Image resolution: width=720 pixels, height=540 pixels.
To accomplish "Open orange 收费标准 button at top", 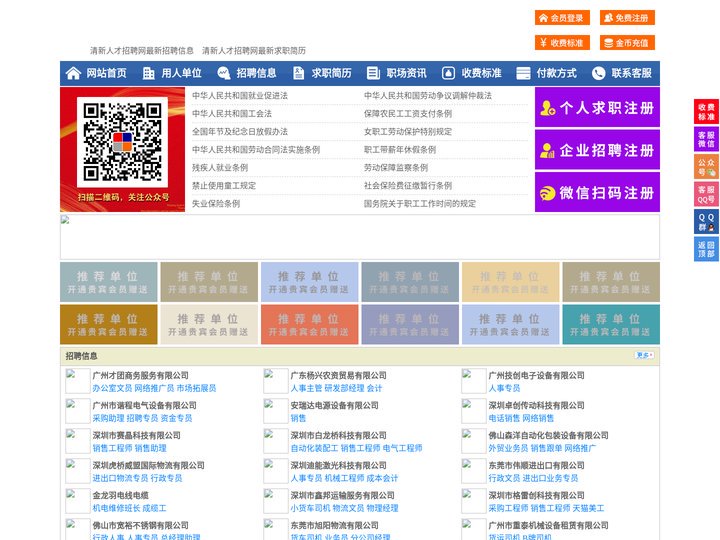I will 562,43.
